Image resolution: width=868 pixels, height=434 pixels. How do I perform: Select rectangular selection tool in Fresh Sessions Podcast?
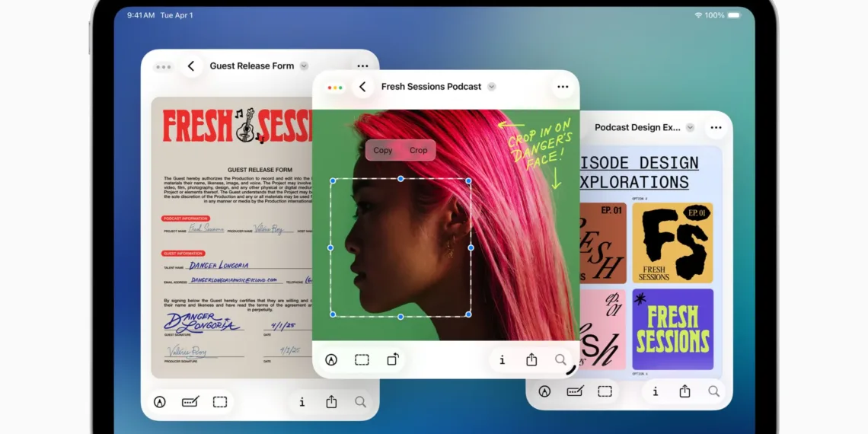pos(362,360)
